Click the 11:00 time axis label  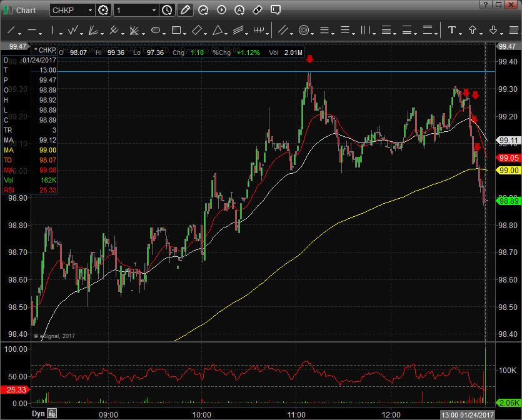(296, 414)
